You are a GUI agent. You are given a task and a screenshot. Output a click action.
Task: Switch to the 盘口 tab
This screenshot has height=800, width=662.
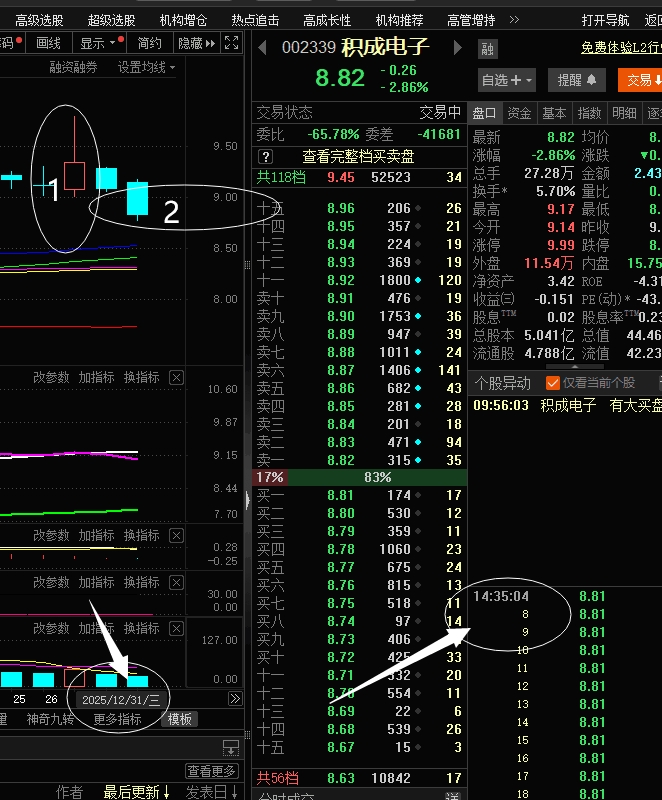pos(485,113)
